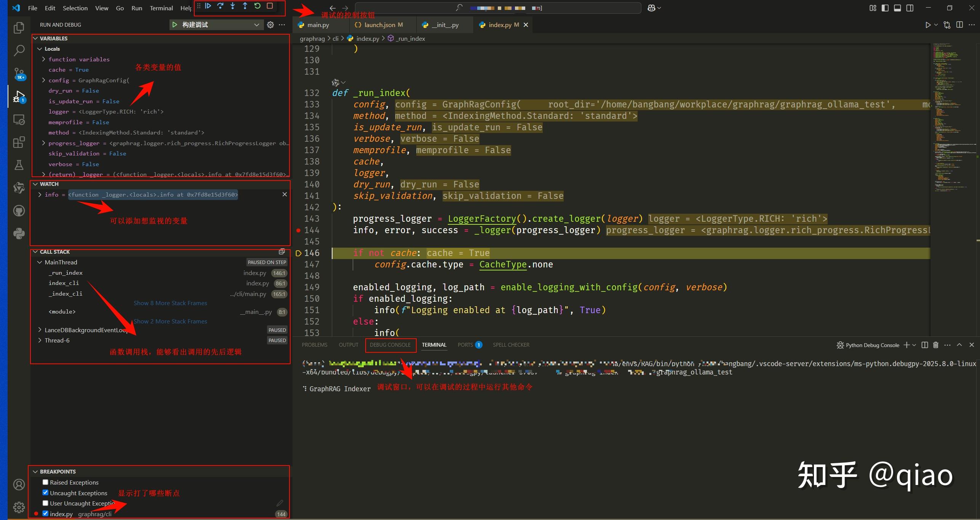Expand the Thread-6 call stack entry
Image resolution: width=980 pixels, height=520 pixels.
click(x=40, y=340)
